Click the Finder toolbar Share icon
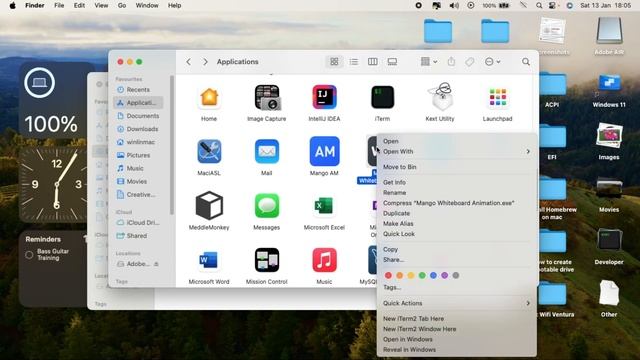 [451, 62]
